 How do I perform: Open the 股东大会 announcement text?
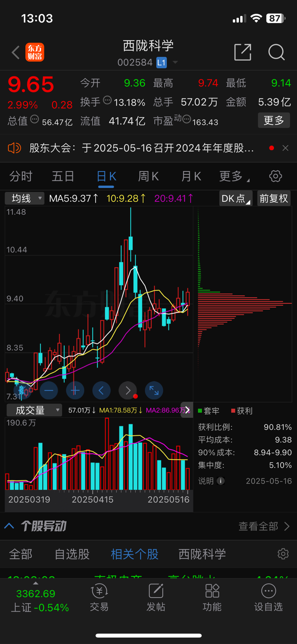click(142, 148)
